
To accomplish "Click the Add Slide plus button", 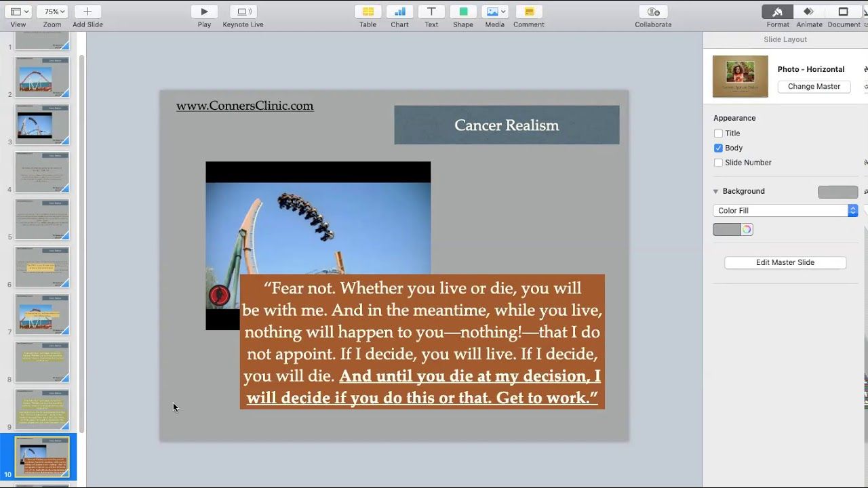I will [87, 12].
